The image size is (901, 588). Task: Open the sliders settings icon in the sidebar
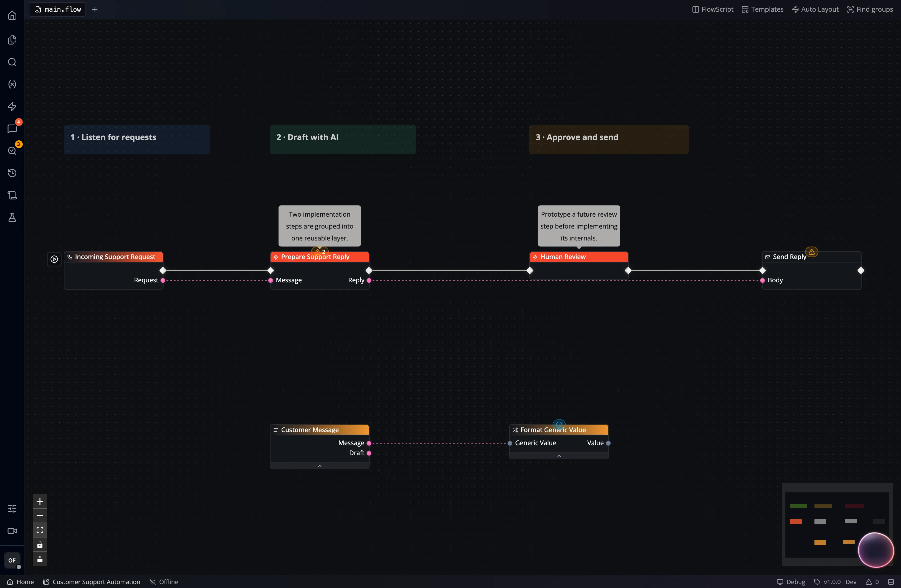(x=12, y=508)
